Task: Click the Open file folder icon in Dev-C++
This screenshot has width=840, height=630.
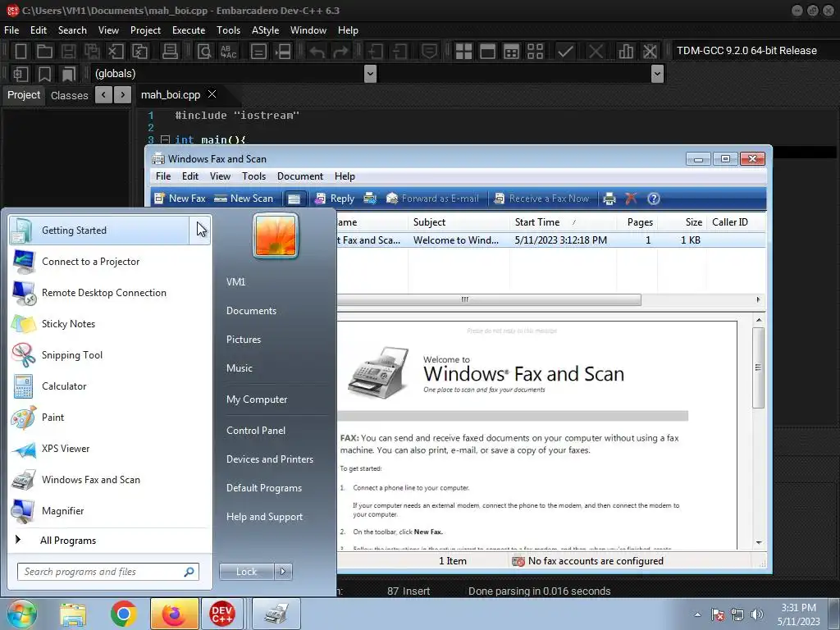Action: click(x=44, y=51)
